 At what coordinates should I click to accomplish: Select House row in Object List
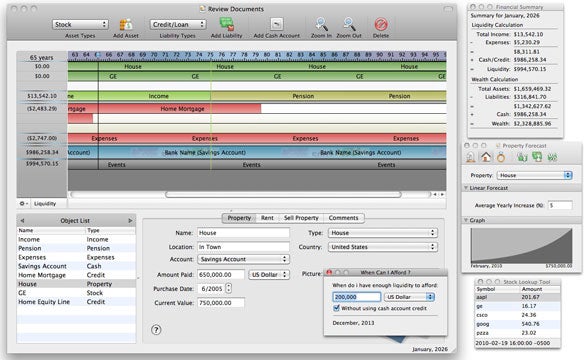coord(76,284)
